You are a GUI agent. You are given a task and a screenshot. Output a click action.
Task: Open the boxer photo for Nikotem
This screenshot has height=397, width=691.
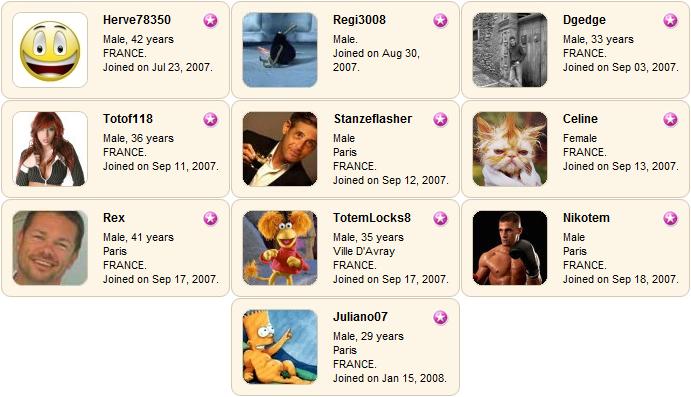[x=510, y=248]
